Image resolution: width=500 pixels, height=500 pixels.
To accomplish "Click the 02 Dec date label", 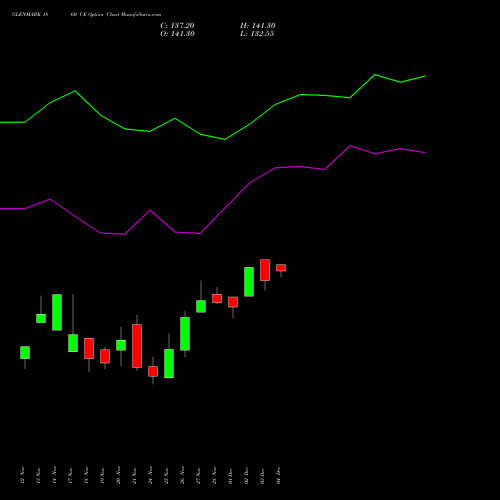I will 246,475.
